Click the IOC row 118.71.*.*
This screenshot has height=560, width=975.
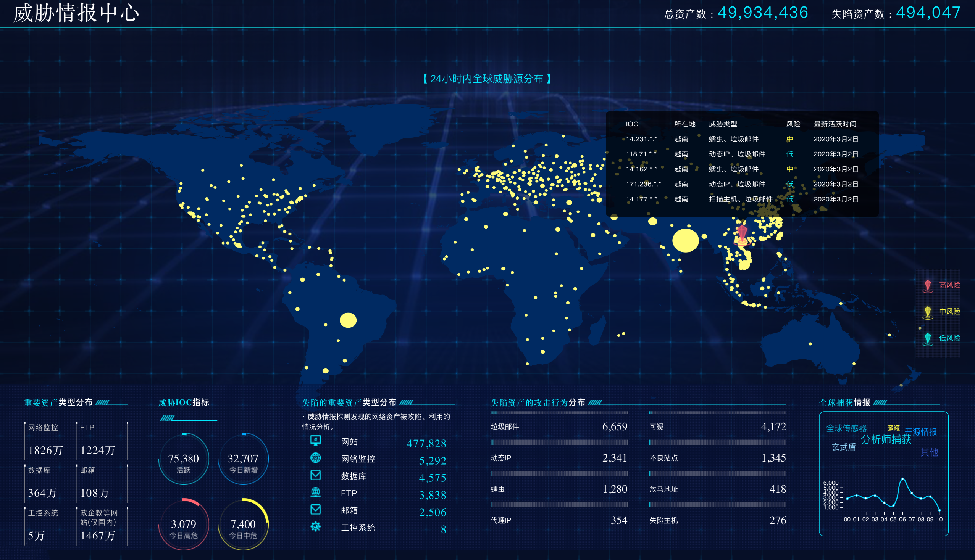742,154
